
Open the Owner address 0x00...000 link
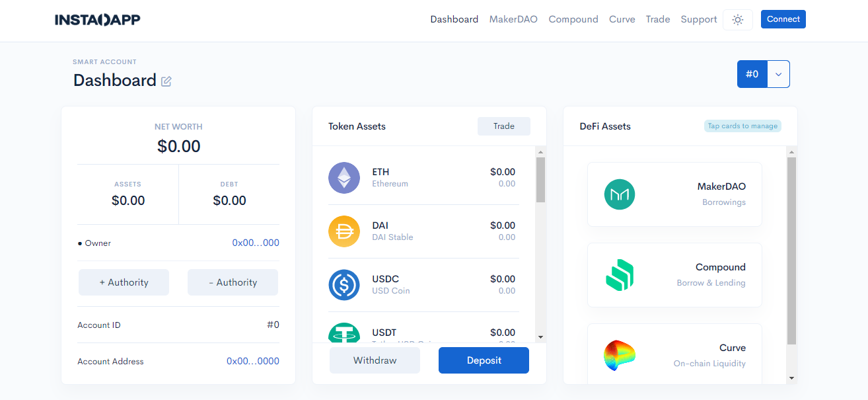point(256,243)
